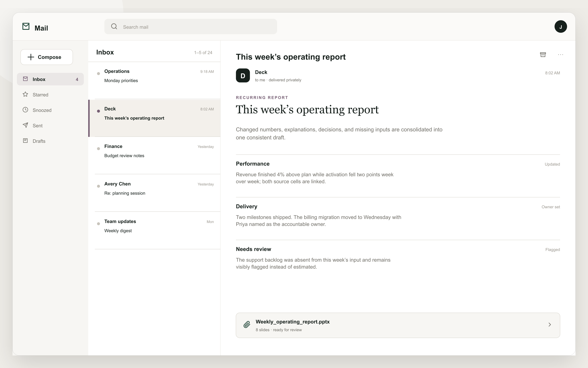588x368 pixels.
Task: Click the Delivery section heading
Action: [247, 206]
